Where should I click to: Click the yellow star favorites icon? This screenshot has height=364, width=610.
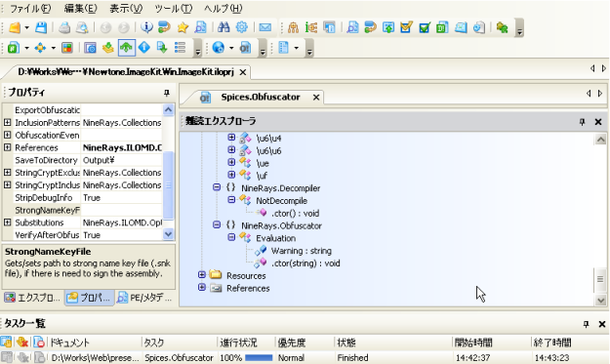point(183,27)
